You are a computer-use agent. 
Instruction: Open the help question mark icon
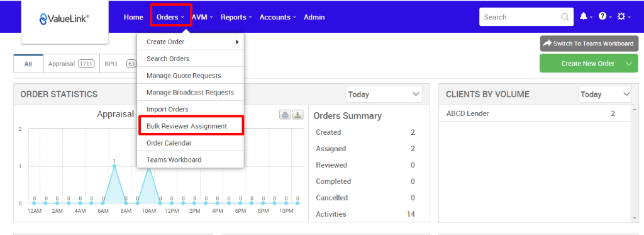pyautogui.click(x=602, y=16)
